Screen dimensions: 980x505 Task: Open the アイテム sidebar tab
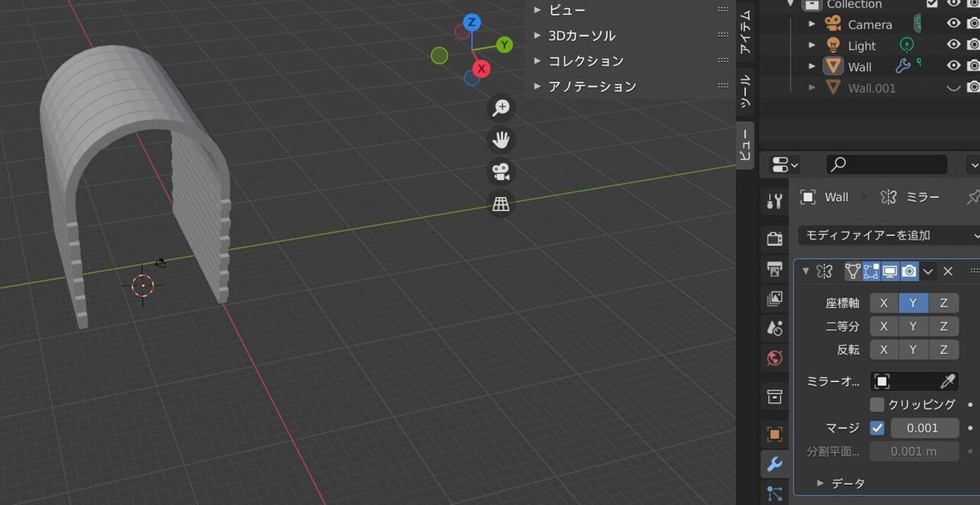point(746,33)
